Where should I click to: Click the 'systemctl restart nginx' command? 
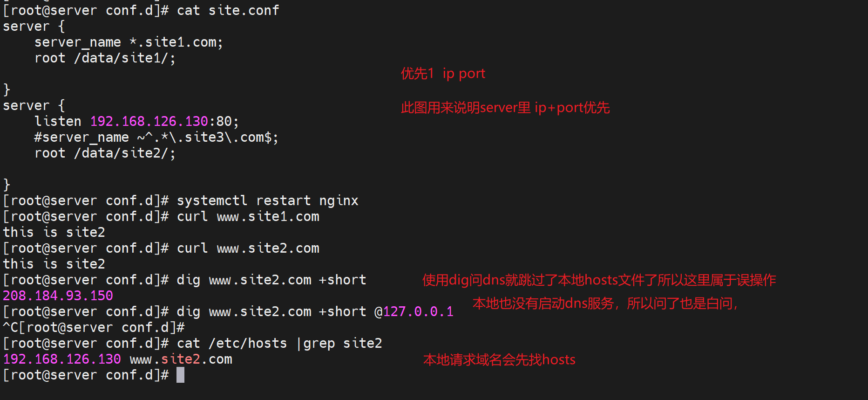click(267, 201)
